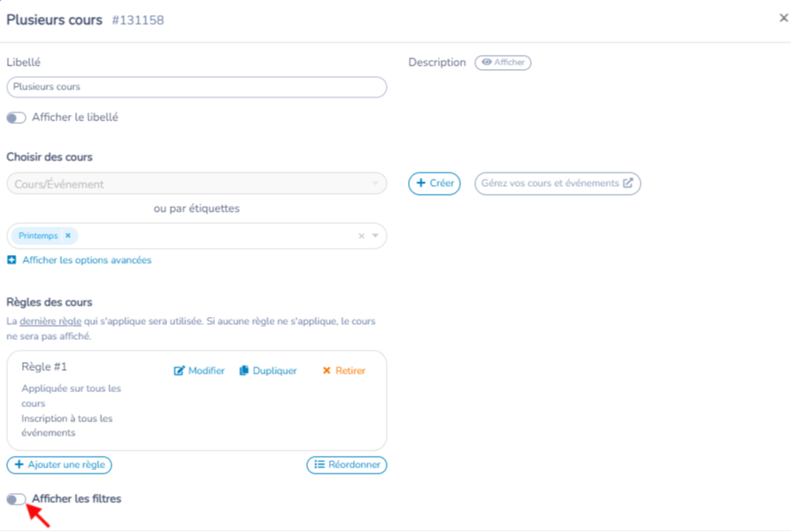Image resolution: width=792 pixels, height=532 pixels.
Task: Click the Libellé text field
Action: pos(196,87)
